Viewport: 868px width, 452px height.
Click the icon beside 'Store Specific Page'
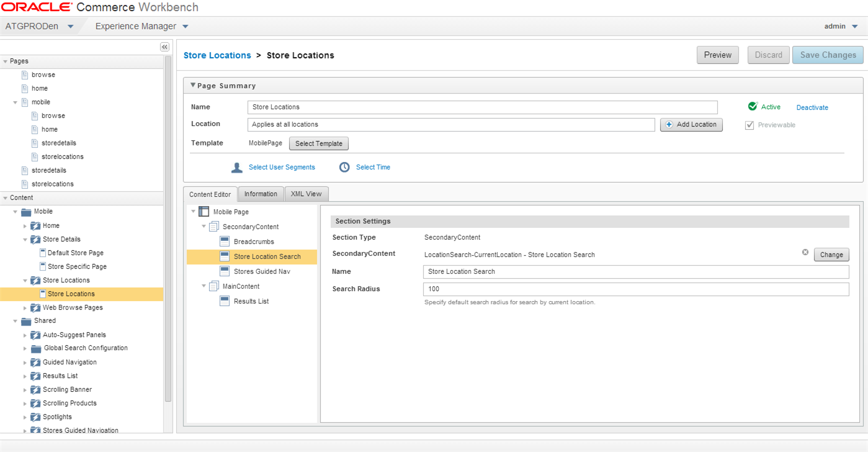(x=43, y=266)
